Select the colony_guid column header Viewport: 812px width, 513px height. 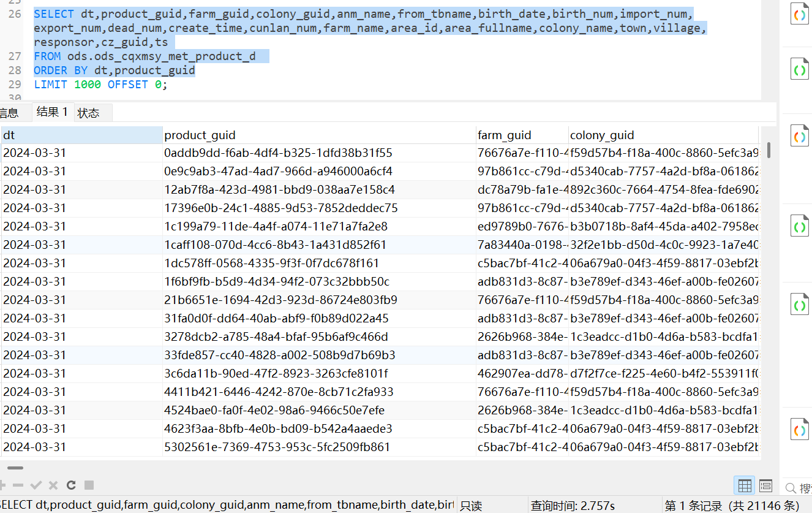[x=663, y=135]
